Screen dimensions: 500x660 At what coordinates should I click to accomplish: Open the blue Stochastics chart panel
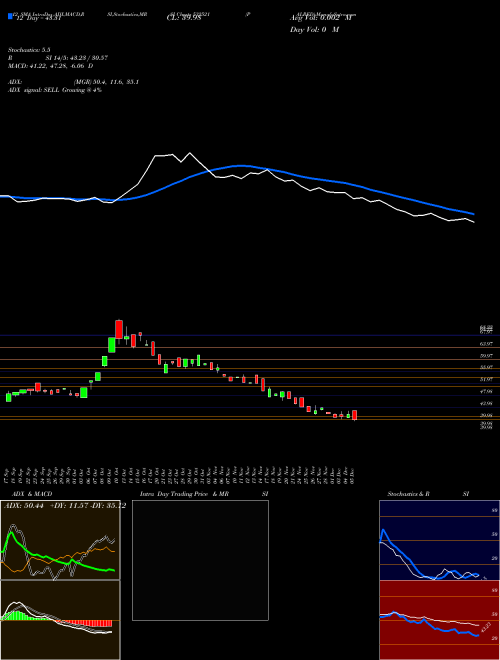pos(439,540)
